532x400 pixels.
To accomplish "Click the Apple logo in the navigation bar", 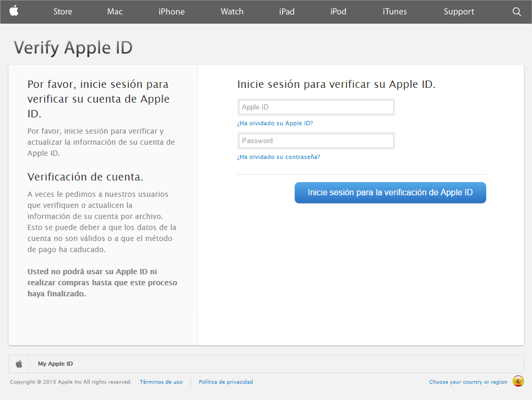I will tap(14, 11).
